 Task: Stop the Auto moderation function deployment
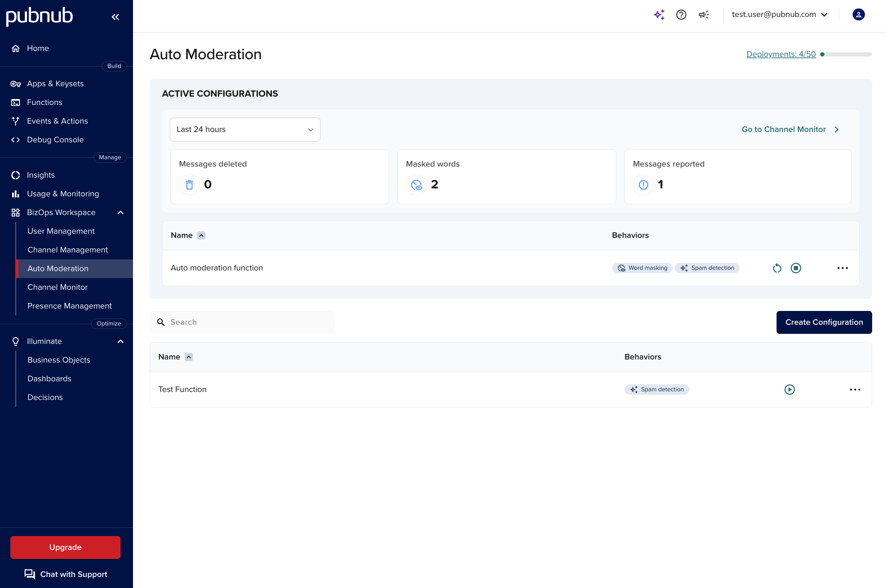[x=796, y=268]
